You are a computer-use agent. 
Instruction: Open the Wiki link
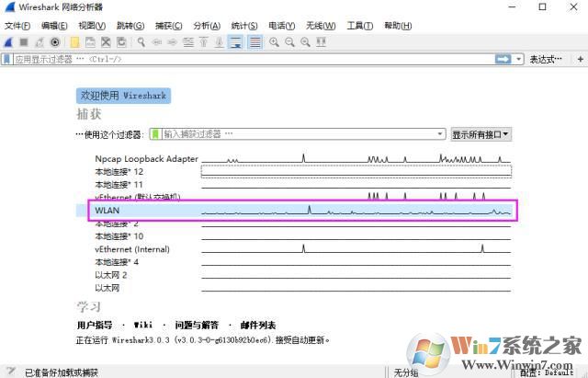point(143,325)
